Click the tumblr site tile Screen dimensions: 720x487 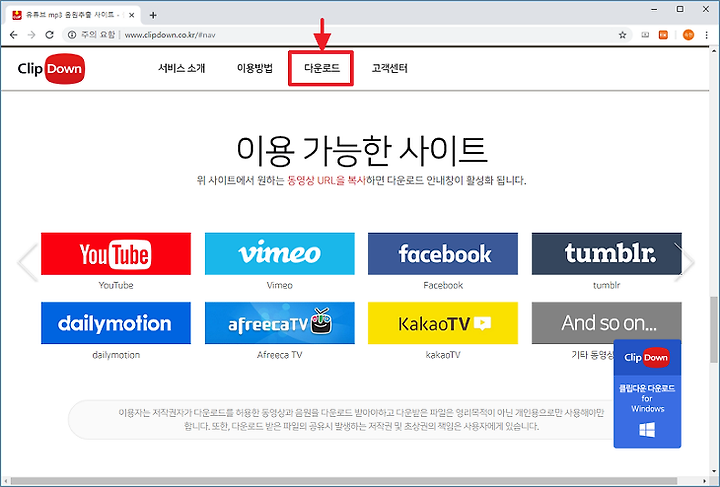(x=606, y=254)
